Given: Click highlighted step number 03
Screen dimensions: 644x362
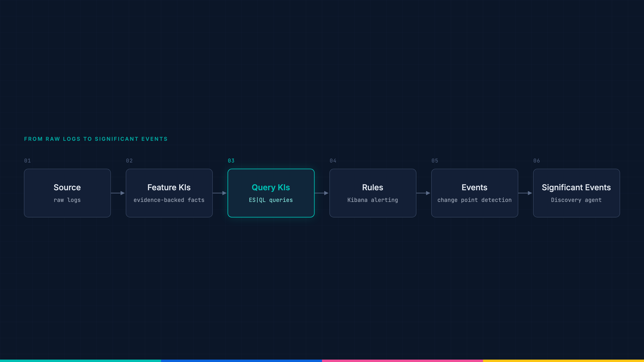Looking at the screenshot, I should 231,161.
